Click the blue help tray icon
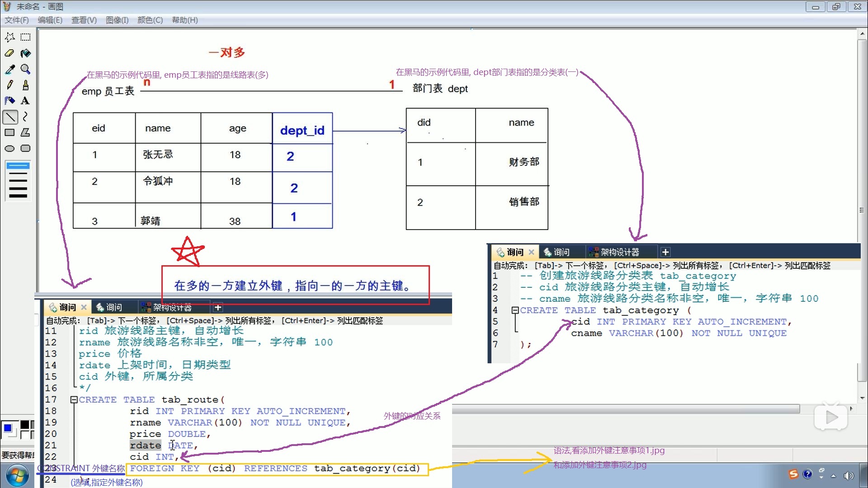Image resolution: width=868 pixels, height=488 pixels. 807,474
